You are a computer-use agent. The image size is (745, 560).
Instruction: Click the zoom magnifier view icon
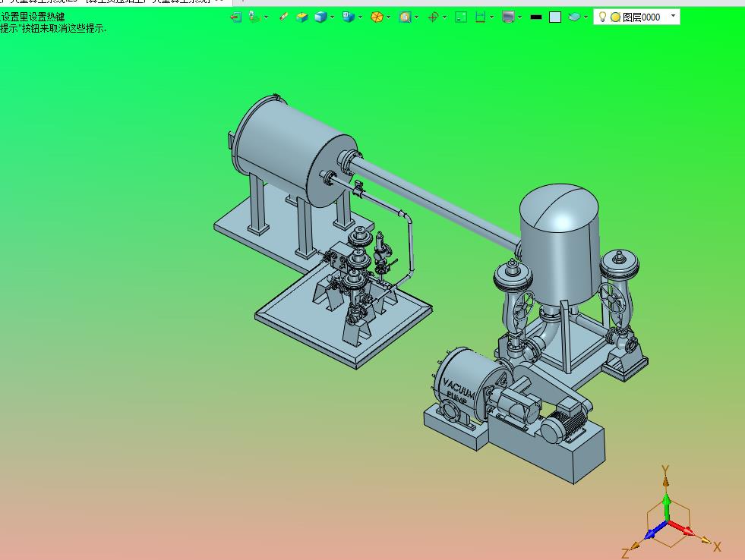[405, 17]
